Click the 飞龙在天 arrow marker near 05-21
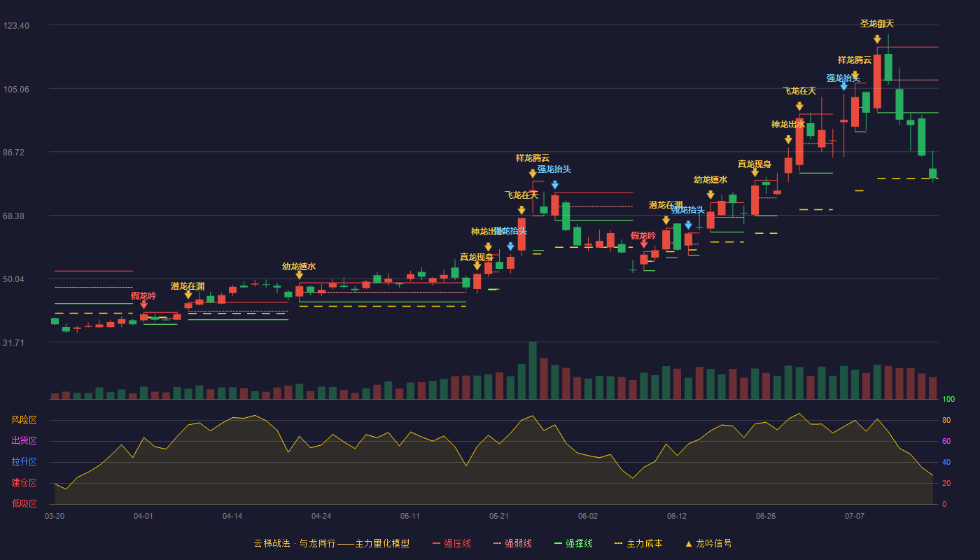Viewport: 980px width, 560px height. [521, 210]
